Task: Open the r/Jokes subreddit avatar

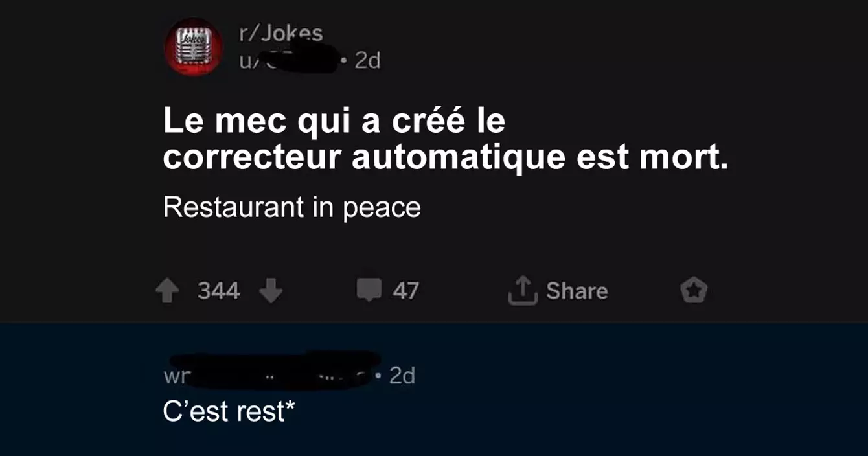Action: pyautogui.click(x=194, y=47)
